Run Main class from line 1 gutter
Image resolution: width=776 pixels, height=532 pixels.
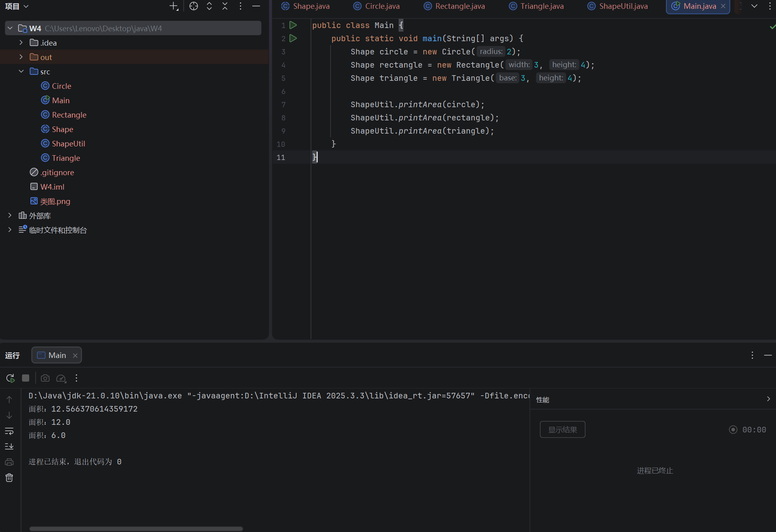293,25
